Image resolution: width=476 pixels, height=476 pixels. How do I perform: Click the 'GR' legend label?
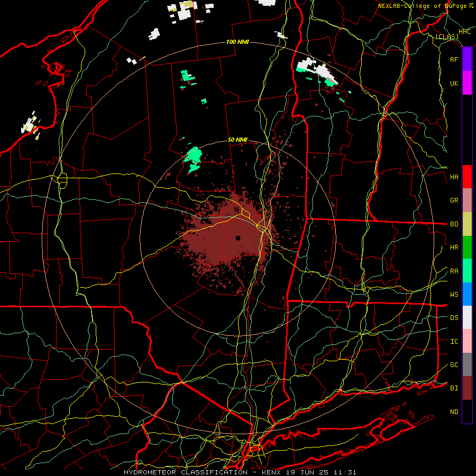[454, 200]
